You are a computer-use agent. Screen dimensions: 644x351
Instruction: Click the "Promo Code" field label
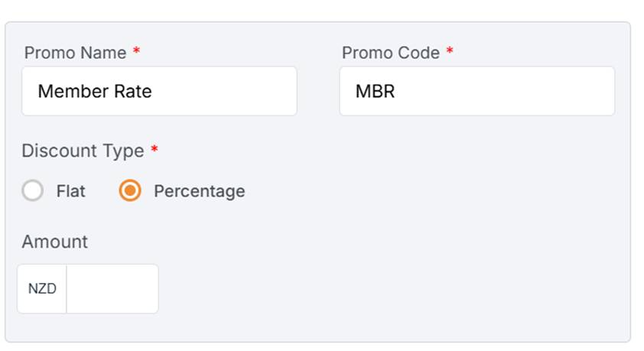390,53
